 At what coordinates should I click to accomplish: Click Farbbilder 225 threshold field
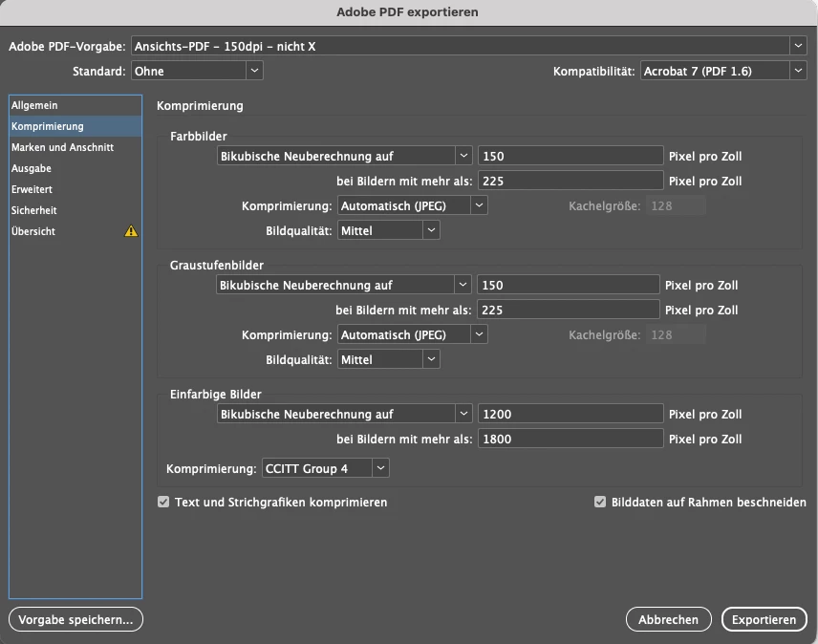pyautogui.click(x=570, y=181)
